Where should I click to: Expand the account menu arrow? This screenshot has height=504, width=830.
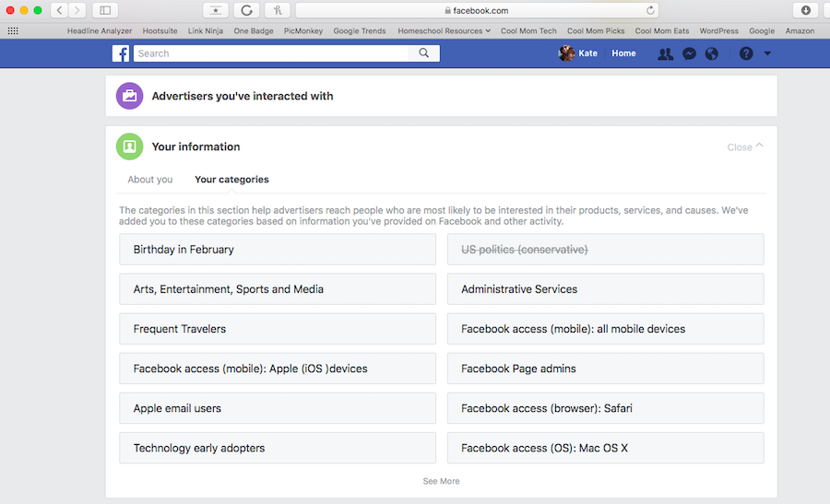[767, 53]
